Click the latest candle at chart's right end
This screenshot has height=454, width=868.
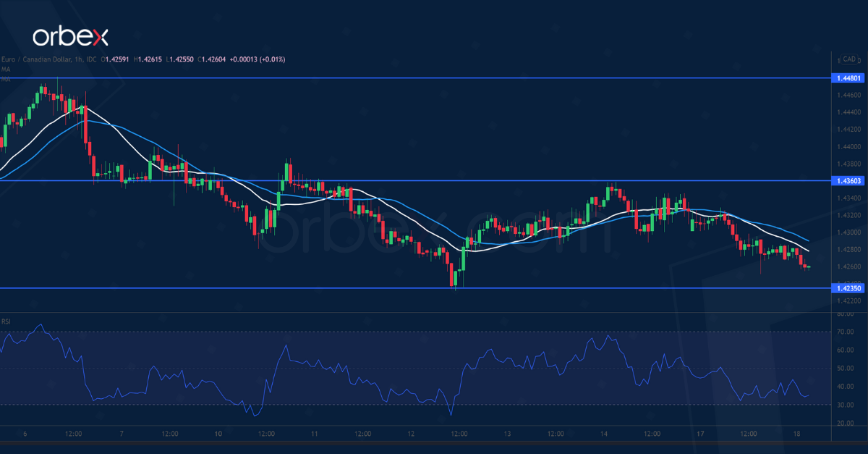point(807,267)
